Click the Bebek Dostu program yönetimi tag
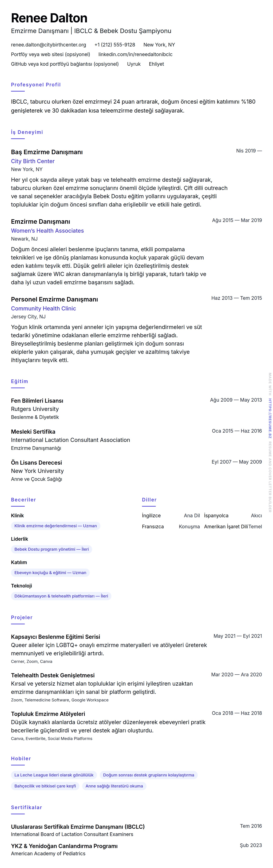The height and width of the screenshot is (868, 273). click(52, 549)
